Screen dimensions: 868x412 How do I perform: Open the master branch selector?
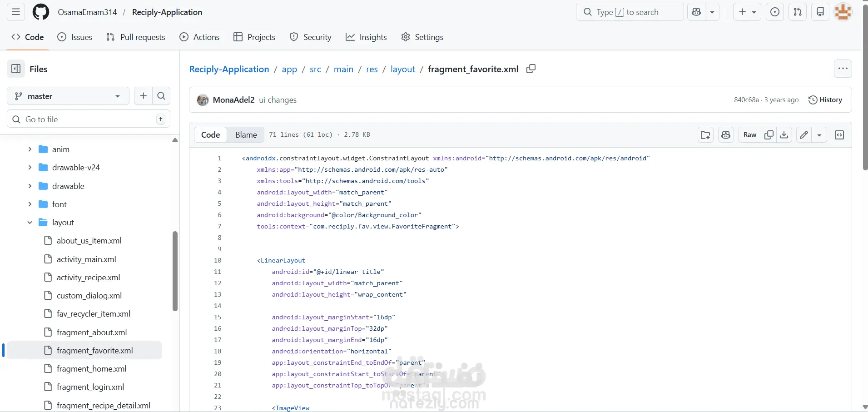coord(68,96)
